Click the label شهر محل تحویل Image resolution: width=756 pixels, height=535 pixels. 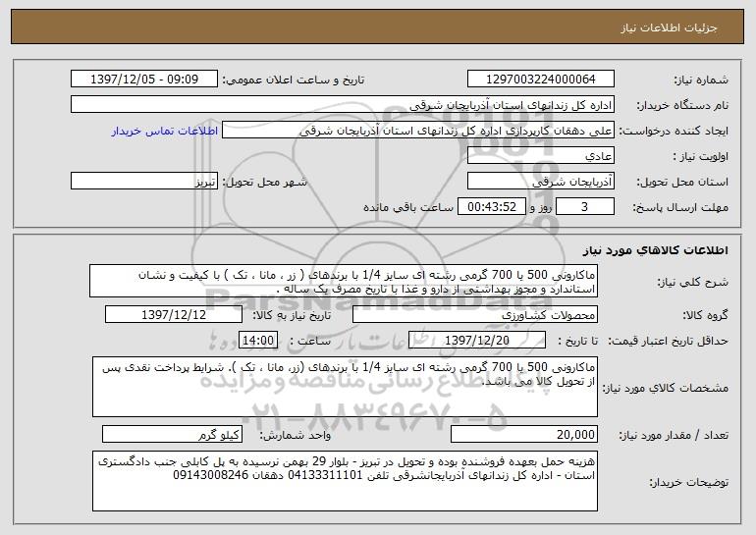click(x=264, y=182)
